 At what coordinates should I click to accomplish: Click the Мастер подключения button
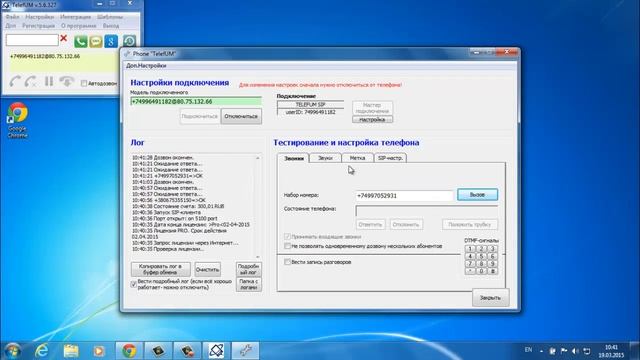[x=372, y=108]
